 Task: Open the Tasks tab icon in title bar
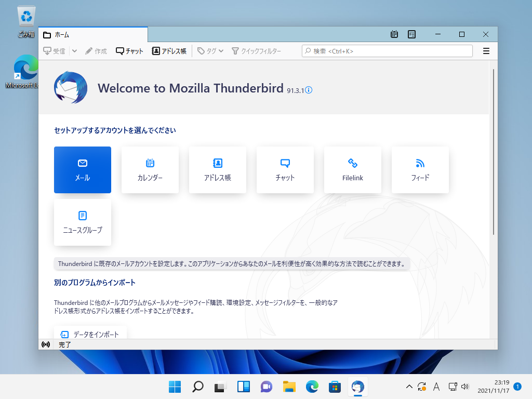411,34
